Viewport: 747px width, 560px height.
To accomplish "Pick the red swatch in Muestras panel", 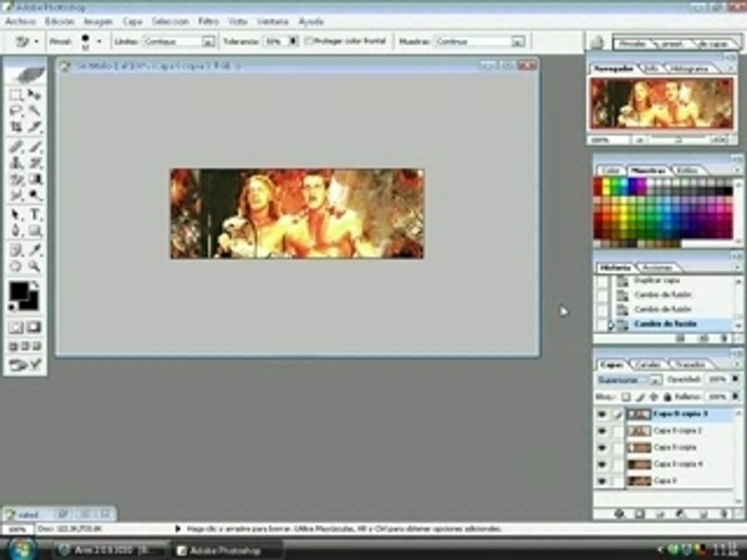I will 598,184.
